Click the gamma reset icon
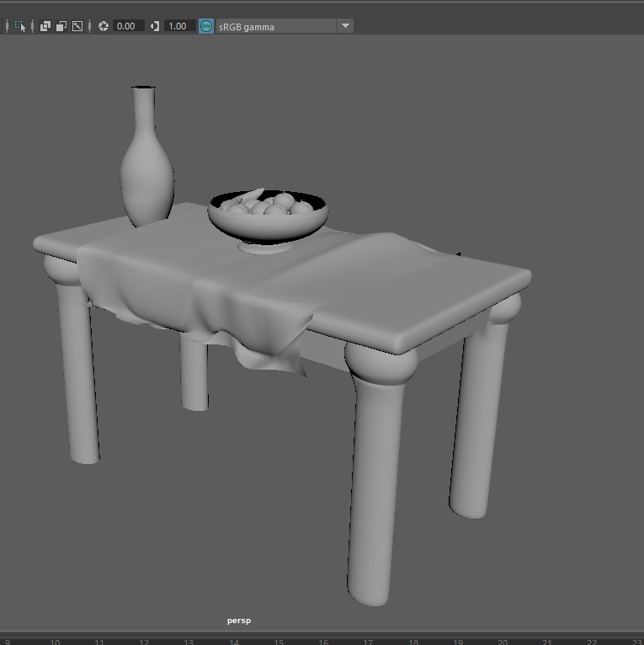This screenshot has width=644, height=645. pyautogui.click(x=155, y=26)
